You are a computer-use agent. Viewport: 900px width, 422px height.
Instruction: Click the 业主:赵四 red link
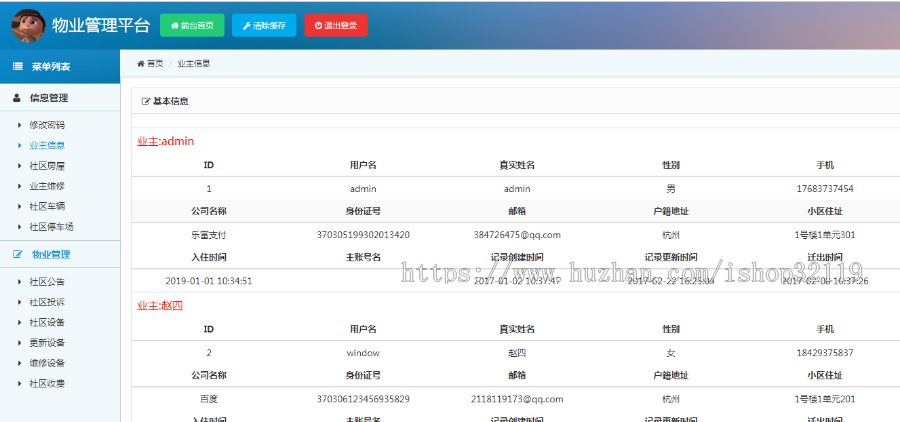coord(160,304)
